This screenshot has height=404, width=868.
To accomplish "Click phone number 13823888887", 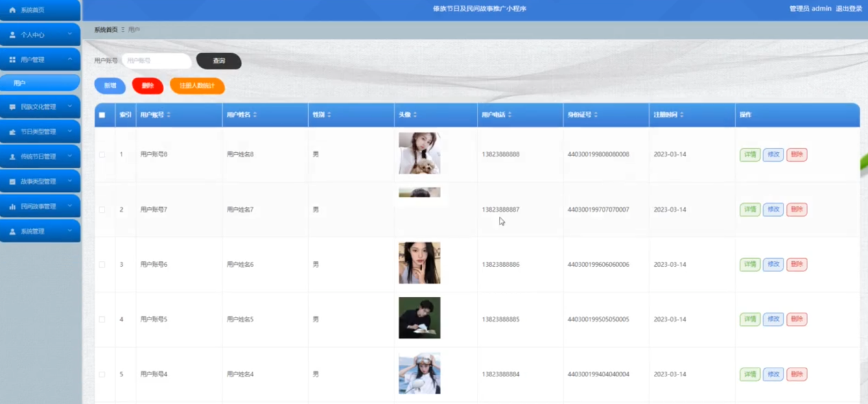I will 501,209.
